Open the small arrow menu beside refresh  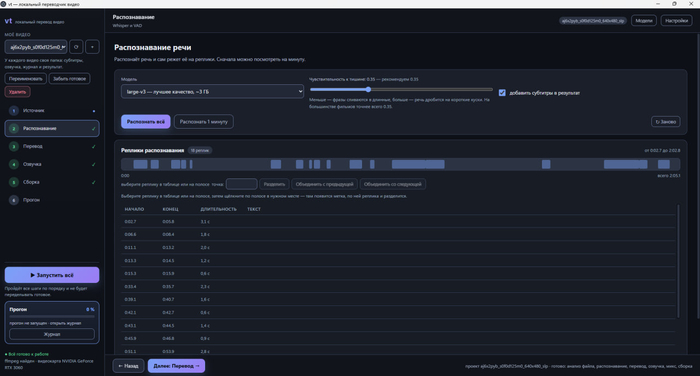tap(92, 47)
